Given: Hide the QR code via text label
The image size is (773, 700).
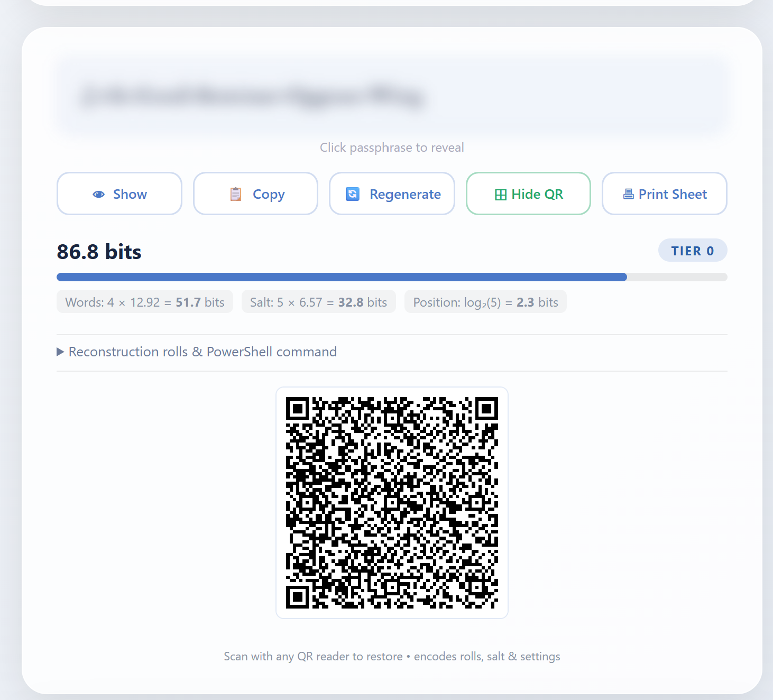Looking at the screenshot, I should 537,194.
